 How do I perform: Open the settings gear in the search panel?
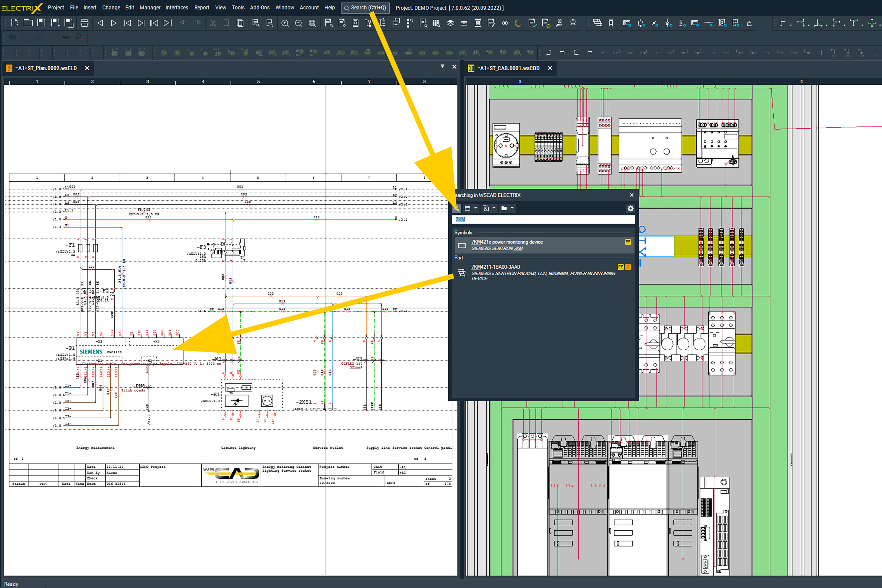pos(630,208)
